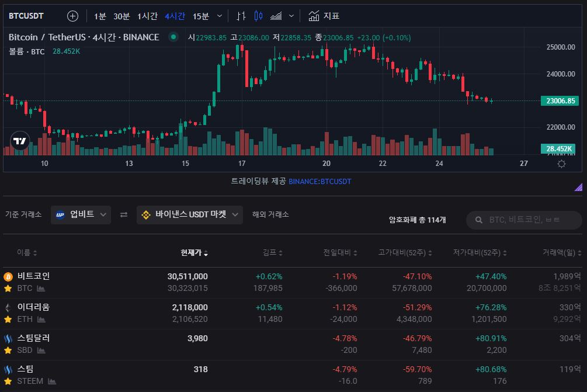
Task: Sort by 거래액(일) column
Action: (x=562, y=253)
